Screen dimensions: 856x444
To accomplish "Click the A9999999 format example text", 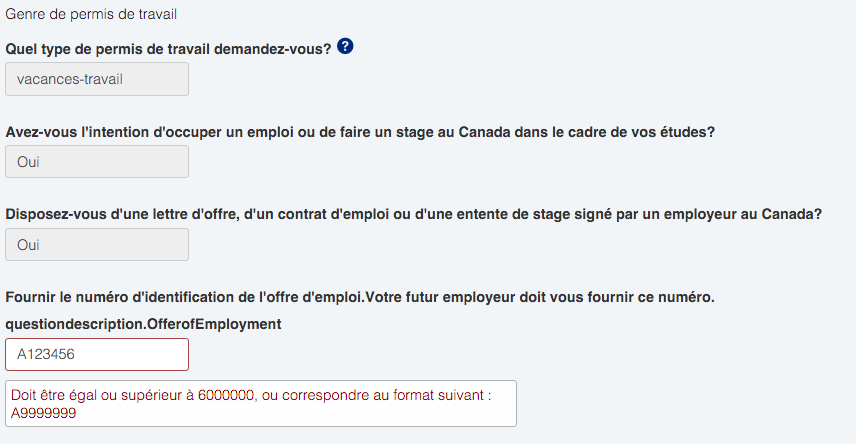I will (44, 413).
